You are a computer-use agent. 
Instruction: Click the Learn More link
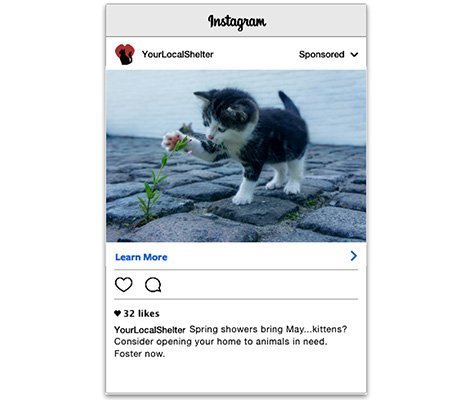point(141,257)
